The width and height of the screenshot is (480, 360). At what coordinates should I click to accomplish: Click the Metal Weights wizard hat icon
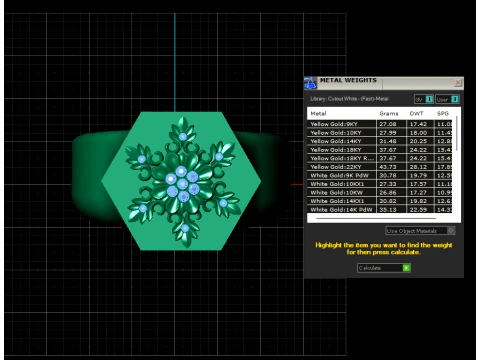tap(310, 83)
